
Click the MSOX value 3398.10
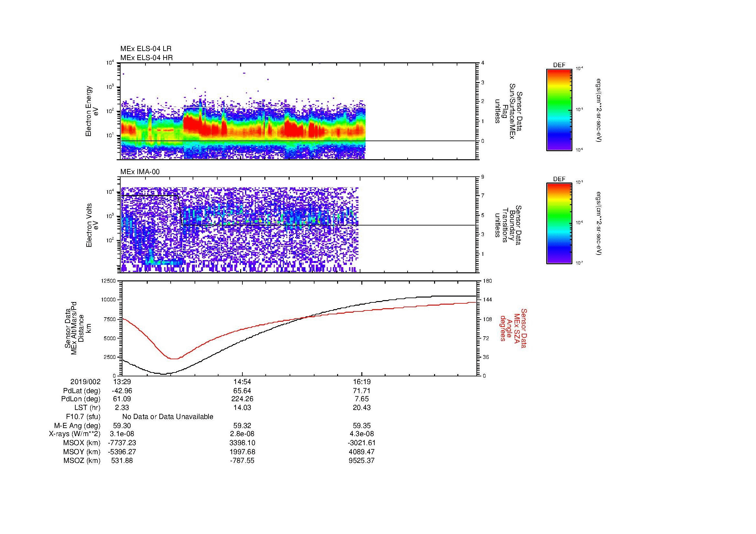pos(242,443)
